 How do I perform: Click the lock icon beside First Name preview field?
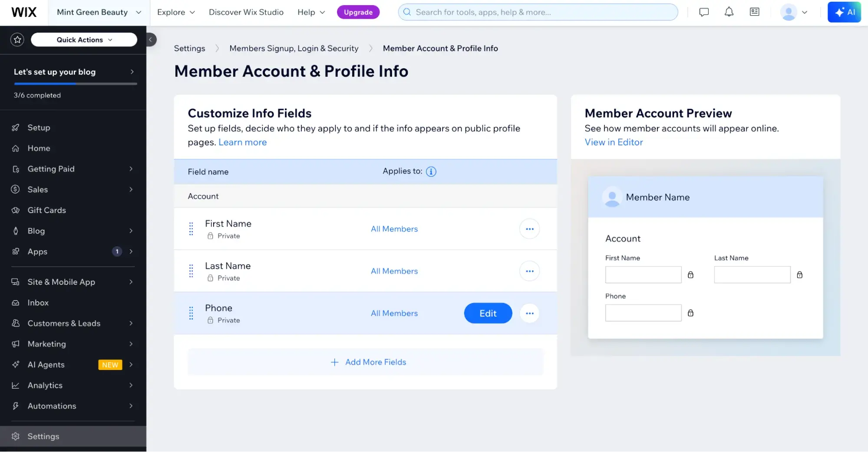tap(691, 274)
